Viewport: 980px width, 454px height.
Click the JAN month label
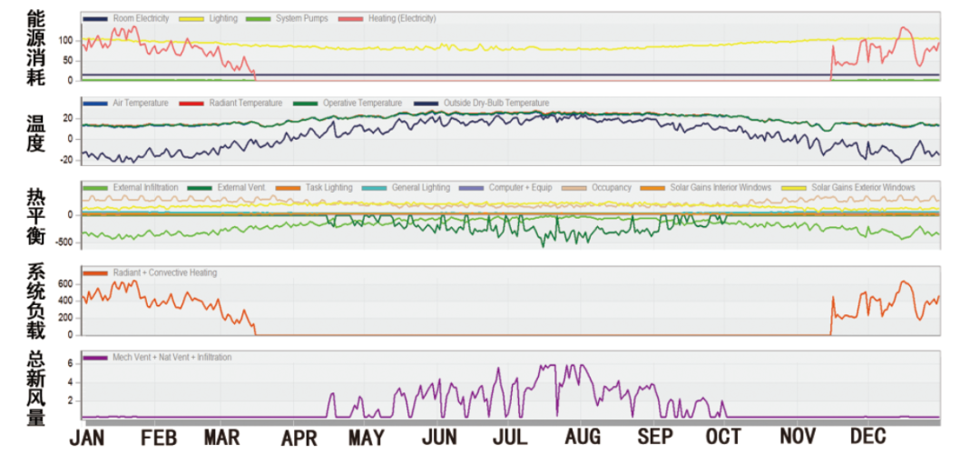point(87,438)
